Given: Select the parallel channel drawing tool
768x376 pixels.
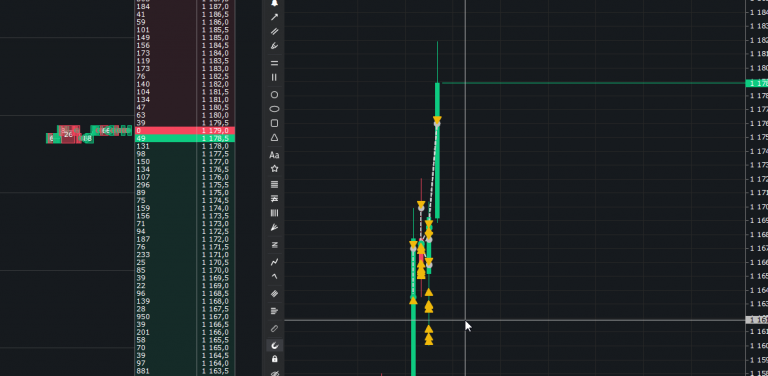Looking at the screenshot, I should pos(274,32).
